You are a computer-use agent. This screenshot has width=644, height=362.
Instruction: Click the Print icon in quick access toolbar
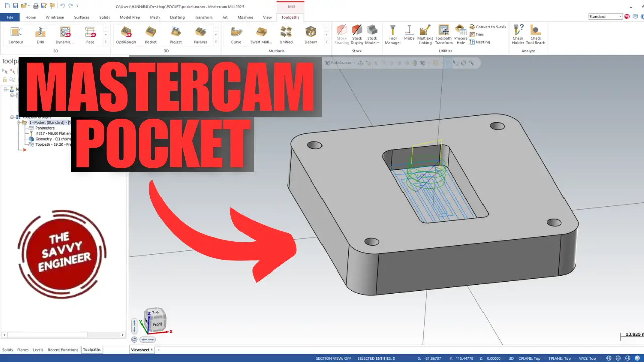[x=36, y=6]
